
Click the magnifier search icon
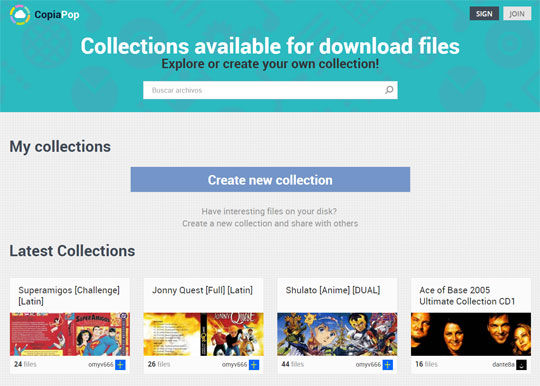pos(389,90)
